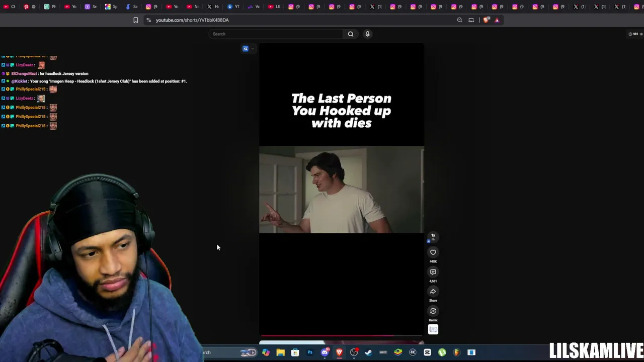Seek along the Short's red progress bar
This screenshot has height=362, width=644.
pyautogui.click(x=342, y=335)
